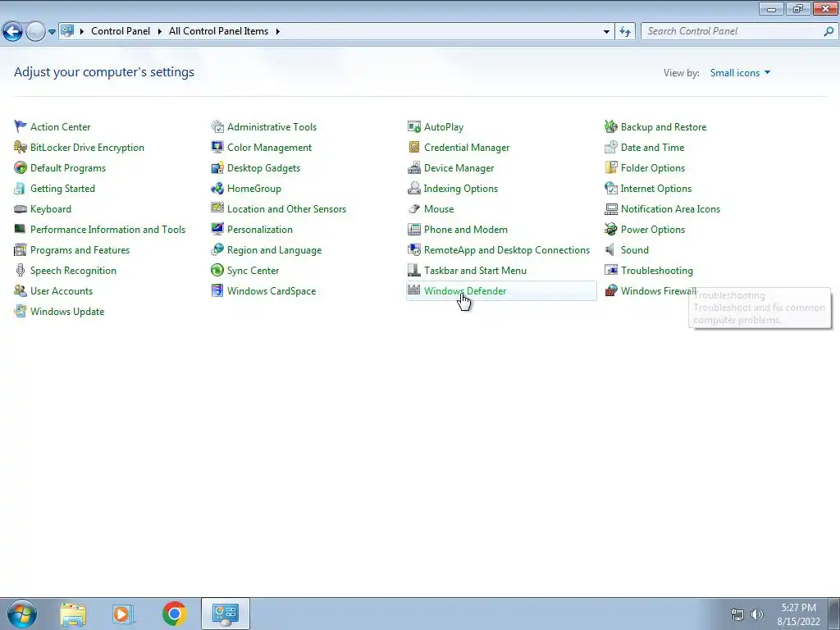Click the HomeGroup icon
Viewport: 840px width, 630px height.
pyautogui.click(x=217, y=188)
